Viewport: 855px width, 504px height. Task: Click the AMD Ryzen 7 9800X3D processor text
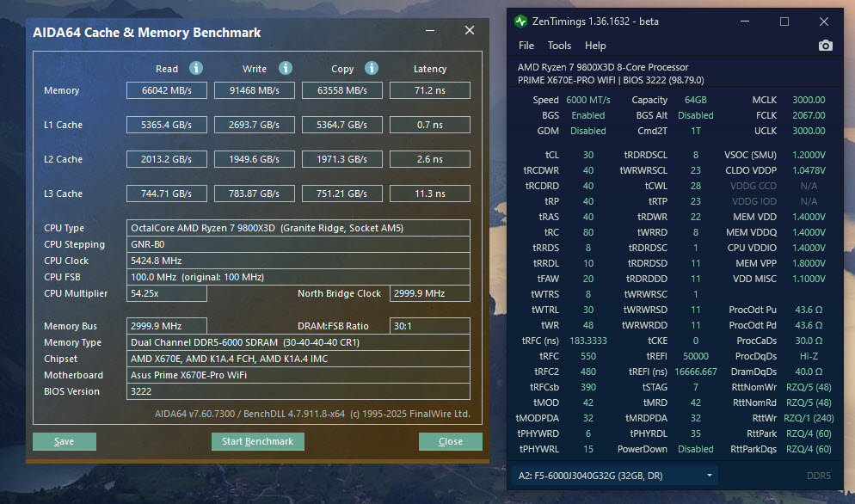pos(603,67)
